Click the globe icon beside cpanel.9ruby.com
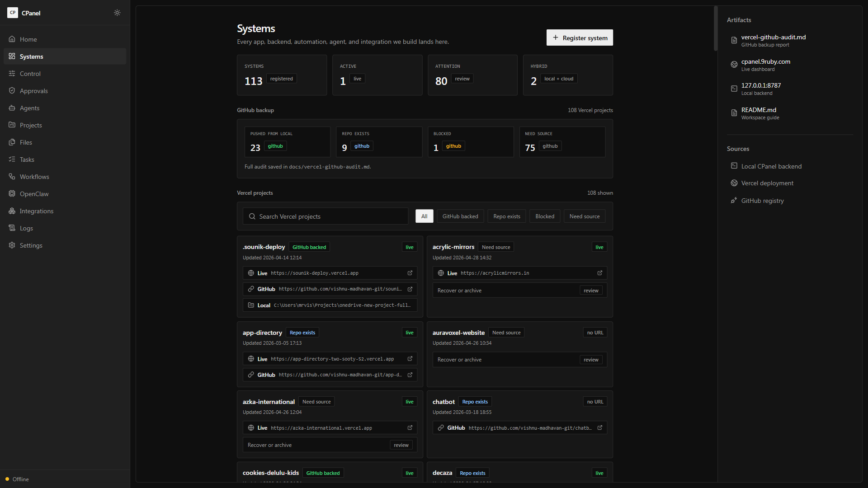Screen dimensions: 868x488 click(x=734, y=65)
